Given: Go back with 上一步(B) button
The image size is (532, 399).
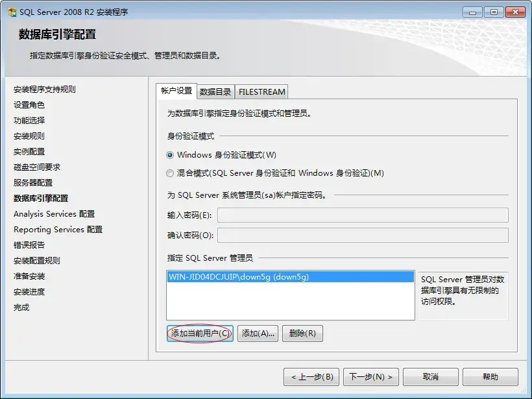Looking at the screenshot, I should coord(311,377).
